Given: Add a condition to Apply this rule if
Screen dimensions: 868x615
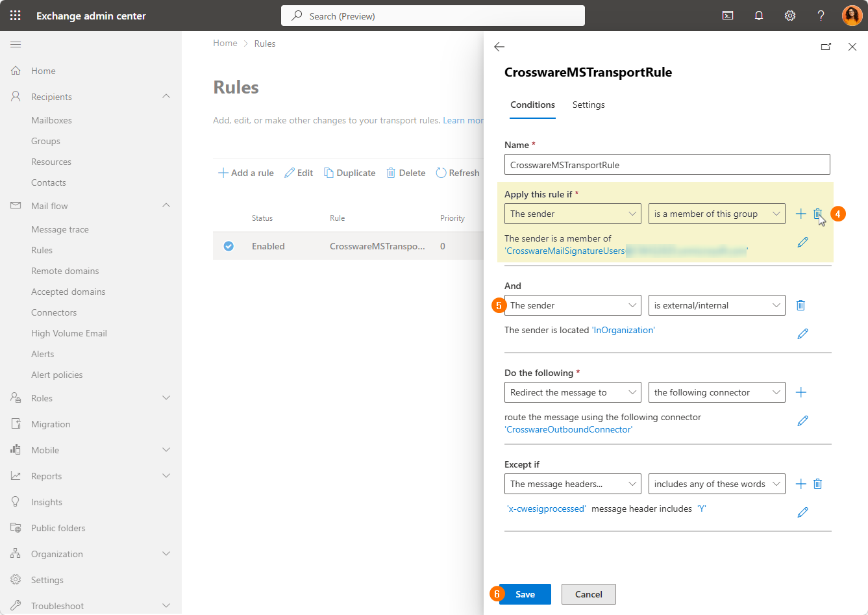Looking at the screenshot, I should 801,214.
